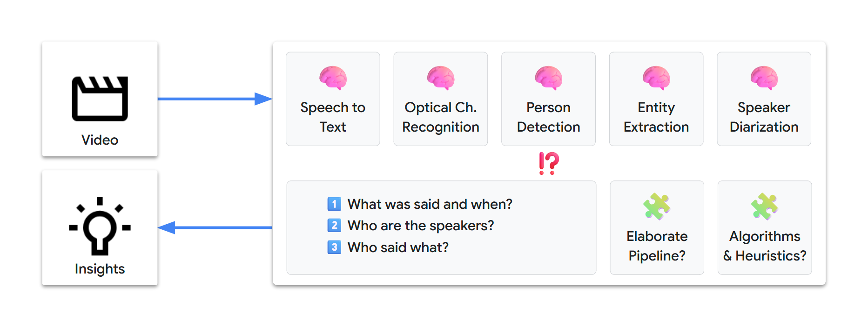Click the puzzle piece above Elaborate Pipeline

[x=657, y=206]
